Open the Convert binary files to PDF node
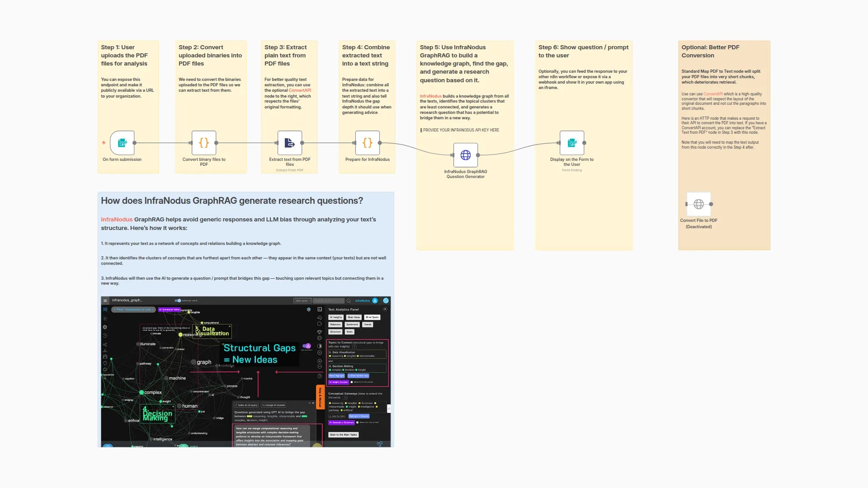This screenshot has height=488, width=868. [204, 143]
